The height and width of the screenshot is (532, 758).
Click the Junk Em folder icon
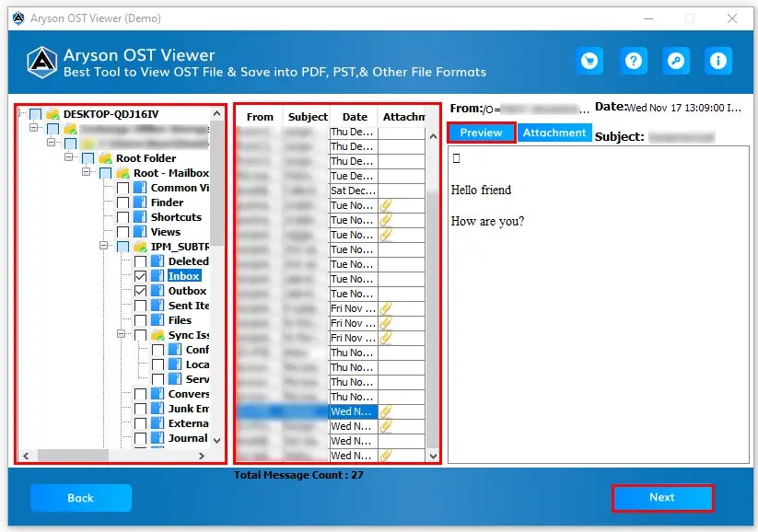click(x=157, y=409)
